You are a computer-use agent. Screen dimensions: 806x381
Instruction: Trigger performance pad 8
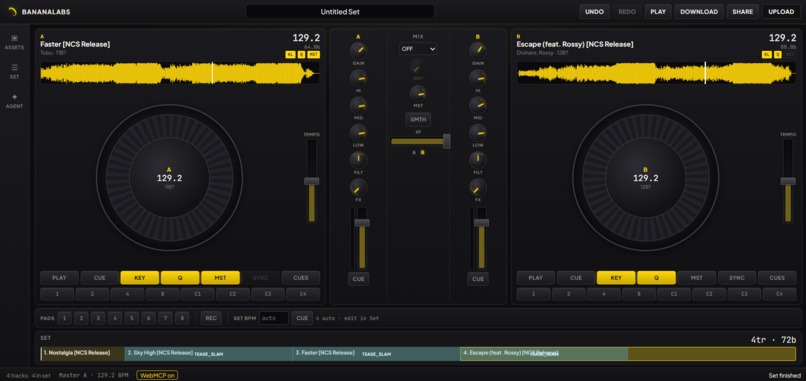coord(182,318)
